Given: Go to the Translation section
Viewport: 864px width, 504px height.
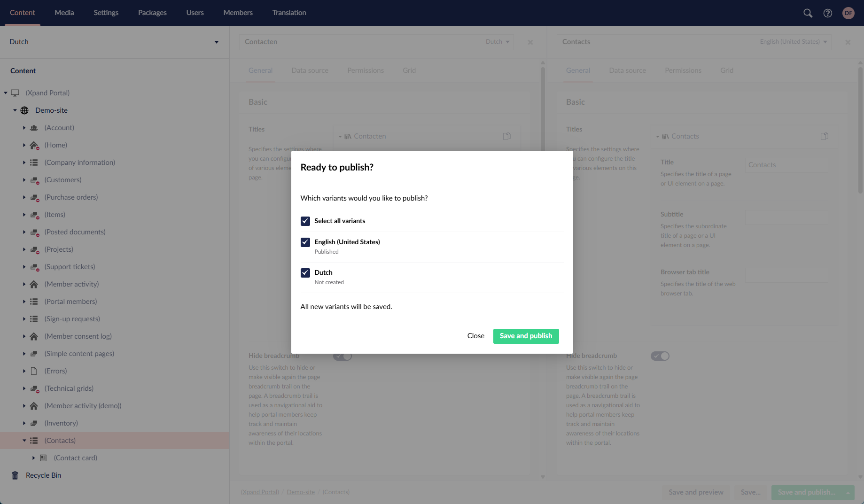Looking at the screenshot, I should click(289, 13).
